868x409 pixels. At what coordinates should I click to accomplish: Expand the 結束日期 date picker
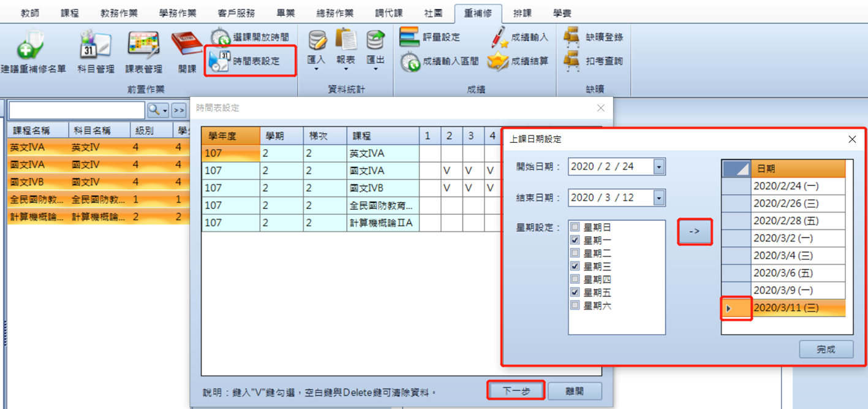pyautogui.click(x=659, y=197)
